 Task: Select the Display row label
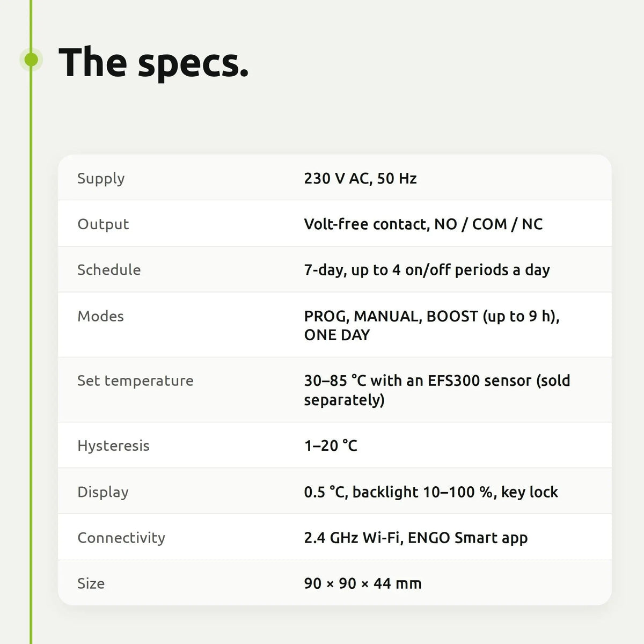tap(103, 492)
